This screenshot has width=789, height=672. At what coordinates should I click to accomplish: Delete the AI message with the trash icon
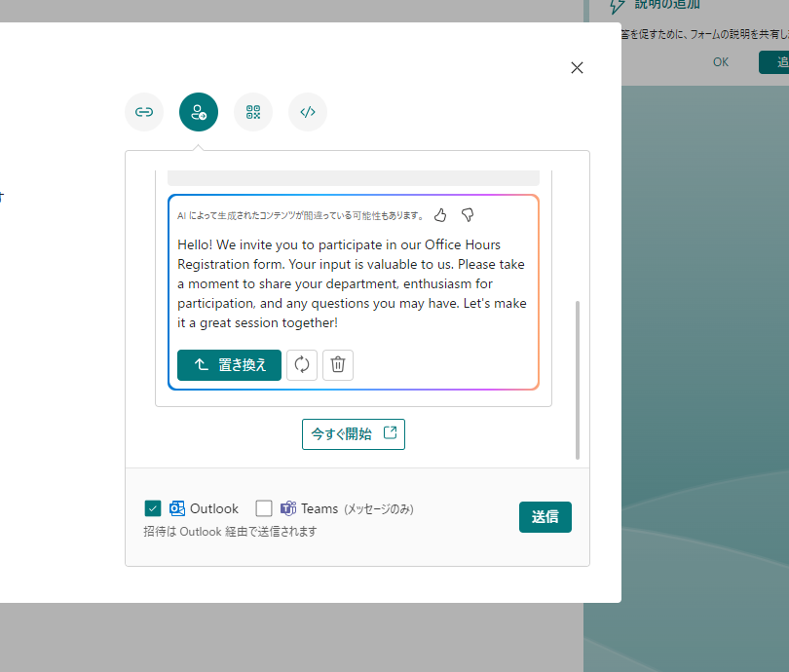[337, 364]
